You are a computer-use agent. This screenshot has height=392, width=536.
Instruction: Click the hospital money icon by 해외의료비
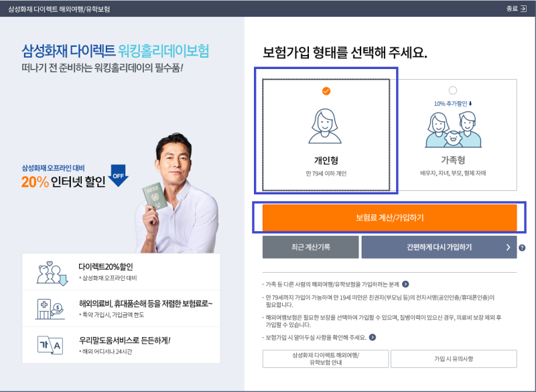point(50,309)
